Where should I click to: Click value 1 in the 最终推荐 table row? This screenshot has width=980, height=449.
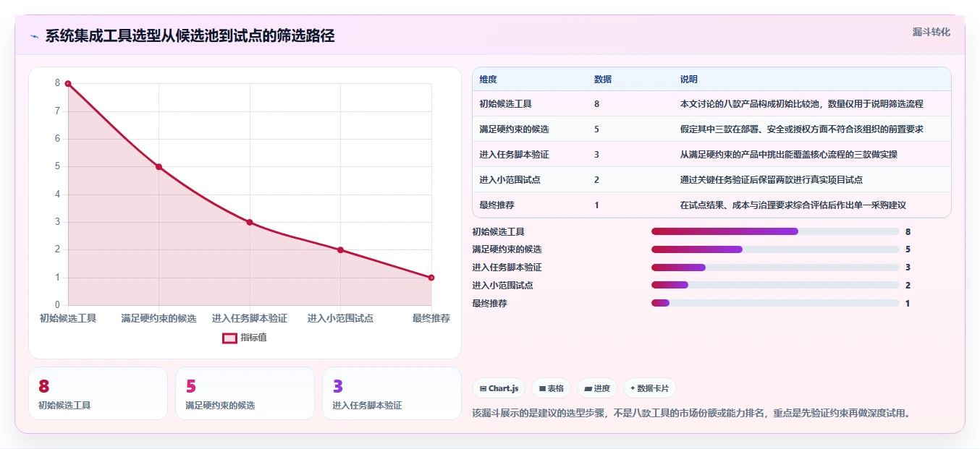click(596, 205)
